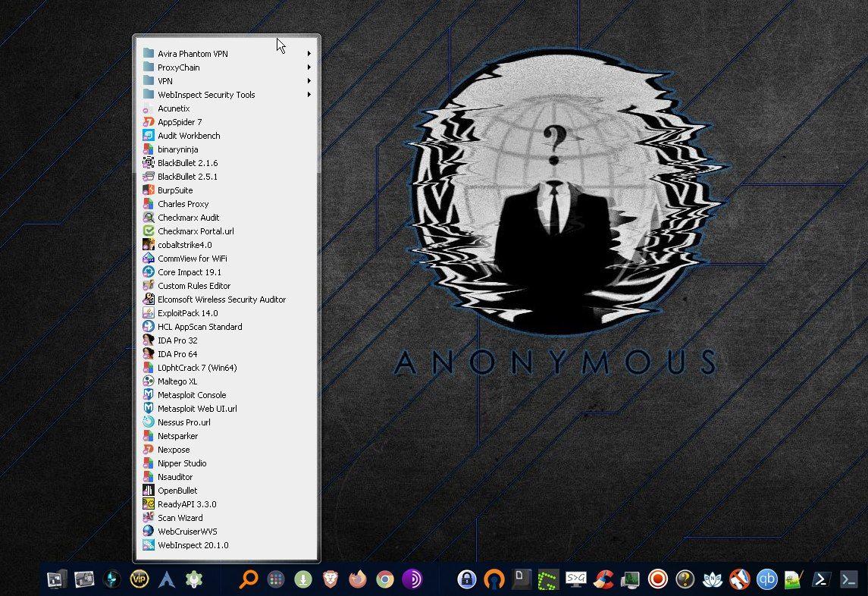Launch Nipper Studio
The width and height of the screenshot is (868, 596).
click(227, 463)
